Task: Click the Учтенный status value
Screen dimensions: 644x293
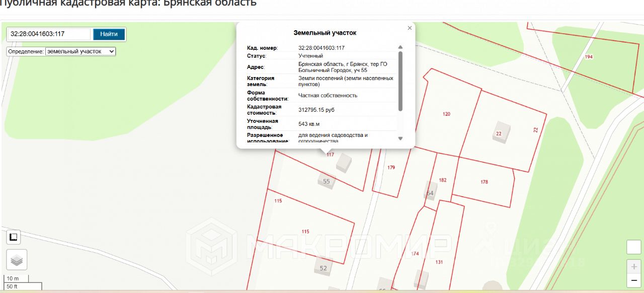Action: point(310,56)
